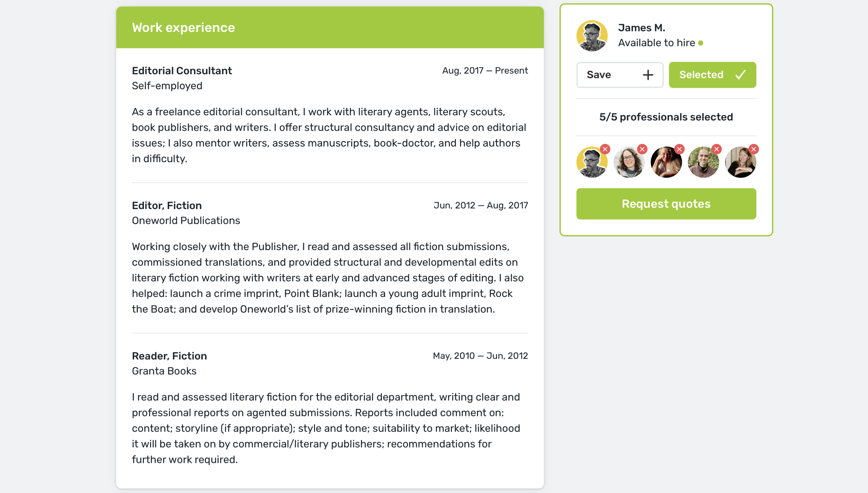The image size is (868, 493).
Task: Open the bald man's selected thumbnail
Action: point(703,163)
